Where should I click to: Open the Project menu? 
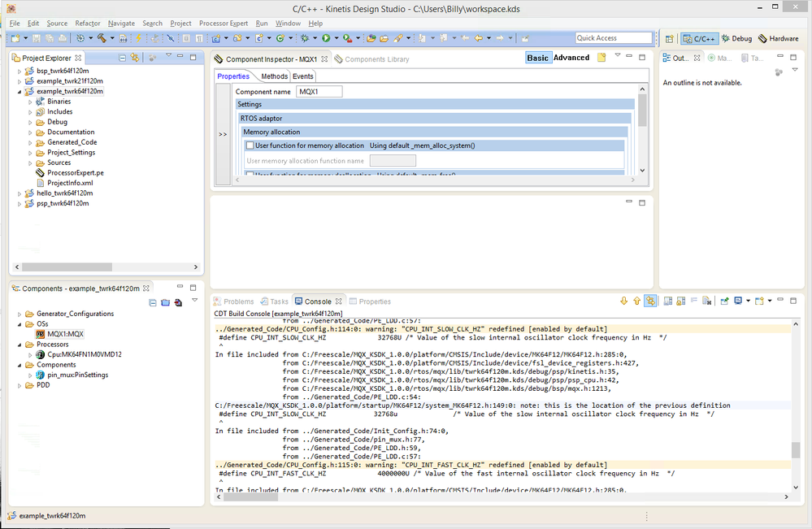[x=180, y=24]
